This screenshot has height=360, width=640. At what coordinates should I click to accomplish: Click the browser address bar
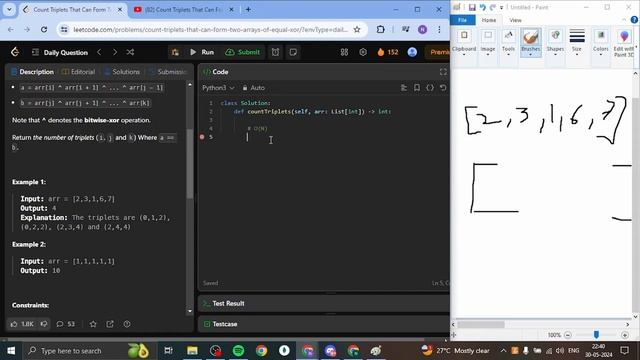210,29
